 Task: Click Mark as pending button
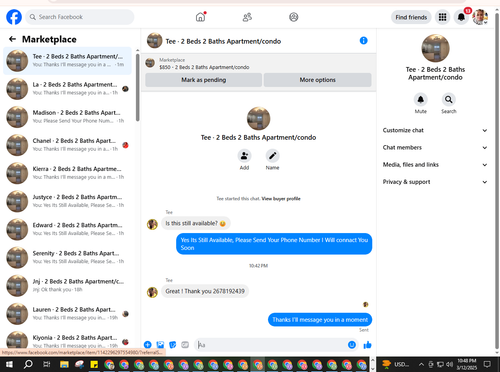(x=204, y=80)
